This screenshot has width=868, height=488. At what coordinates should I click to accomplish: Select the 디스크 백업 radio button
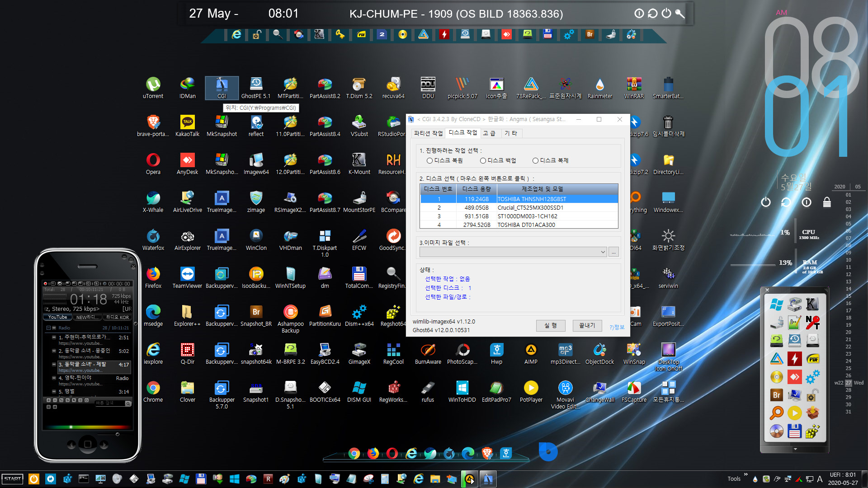482,160
